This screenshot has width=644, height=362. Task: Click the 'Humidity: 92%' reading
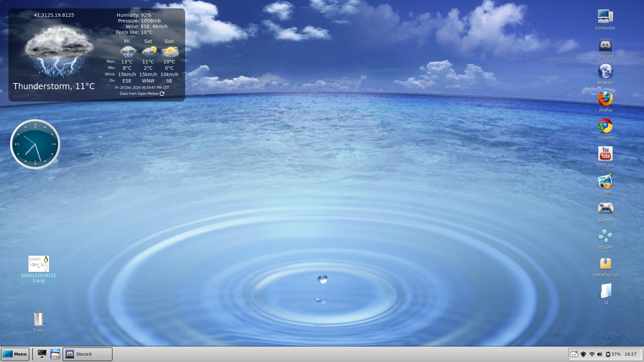click(x=134, y=15)
